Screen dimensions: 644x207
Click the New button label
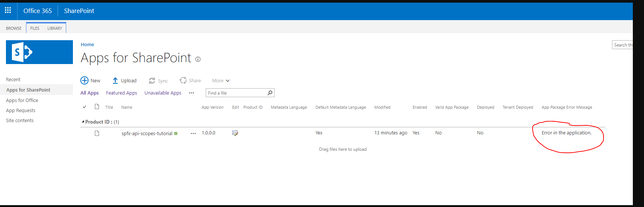[x=95, y=81]
